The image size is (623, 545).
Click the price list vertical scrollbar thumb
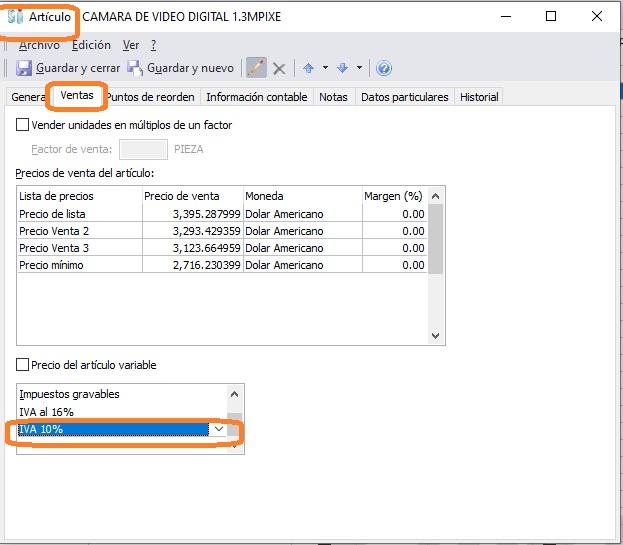(435, 239)
